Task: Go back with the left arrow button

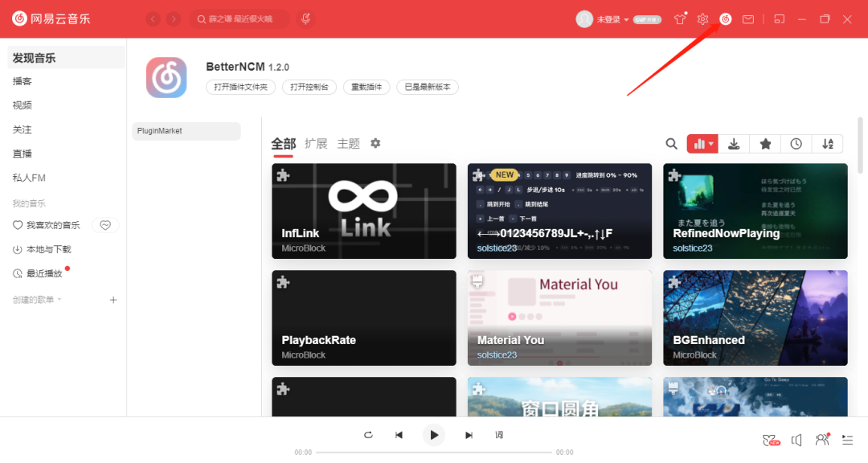Action: 154,19
